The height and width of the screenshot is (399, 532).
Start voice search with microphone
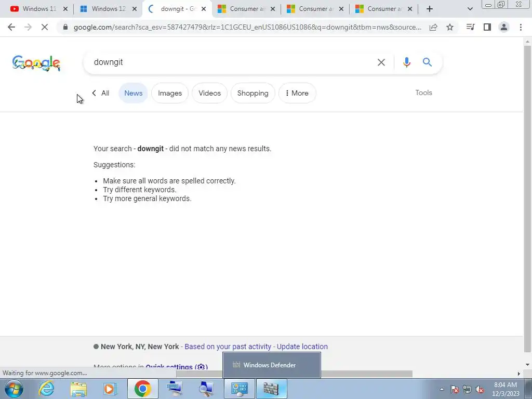[406, 62]
